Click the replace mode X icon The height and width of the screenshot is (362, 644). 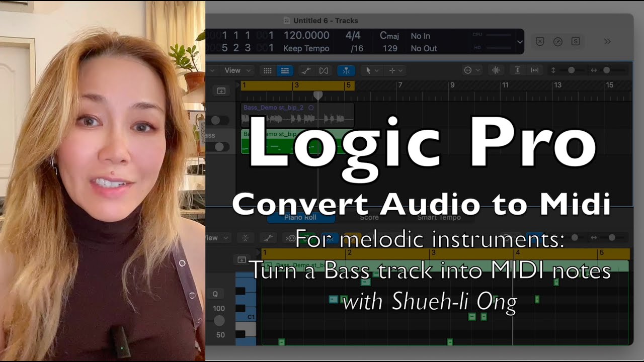(540, 42)
